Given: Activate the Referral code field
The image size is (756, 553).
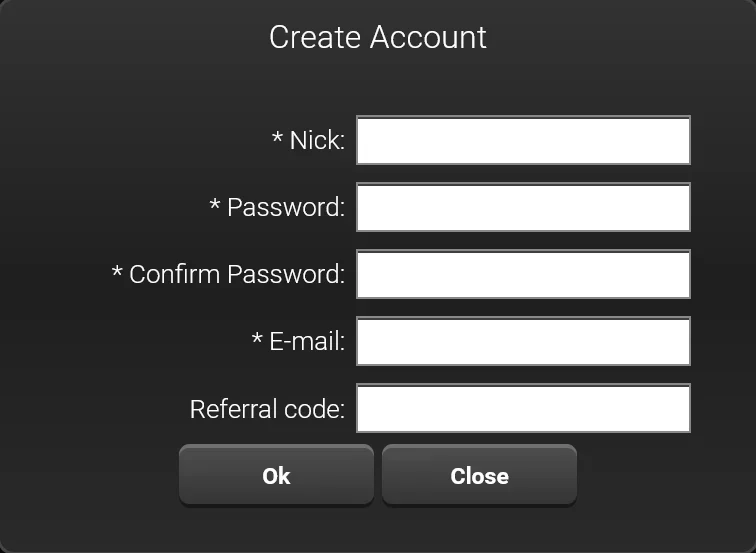Looking at the screenshot, I should click(x=523, y=409).
